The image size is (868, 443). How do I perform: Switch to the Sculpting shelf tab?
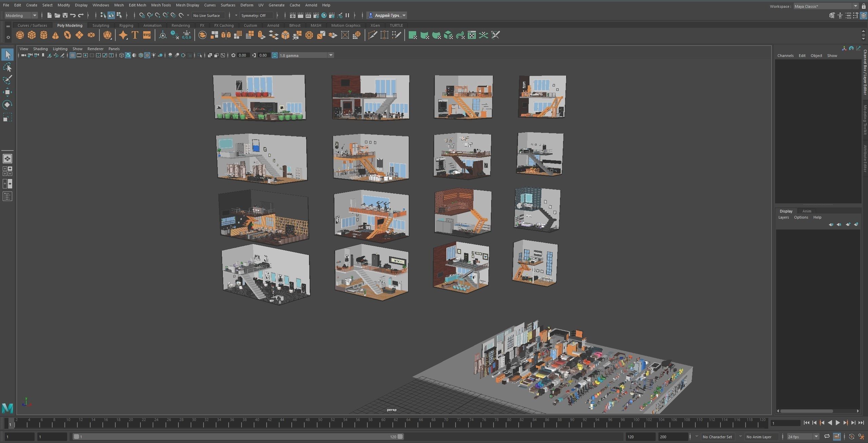pos(101,25)
